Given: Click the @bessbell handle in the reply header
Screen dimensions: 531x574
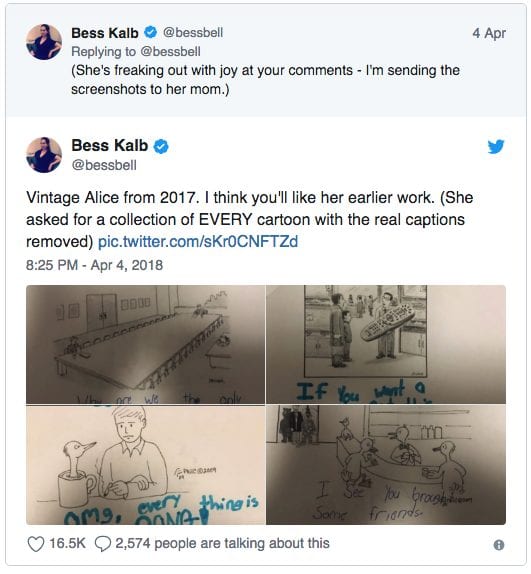Looking at the screenshot, I should click(192, 33).
